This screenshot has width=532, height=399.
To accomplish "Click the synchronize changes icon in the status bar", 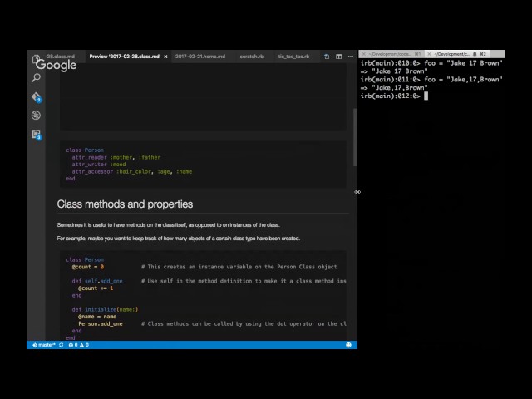I will click(61, 345).
